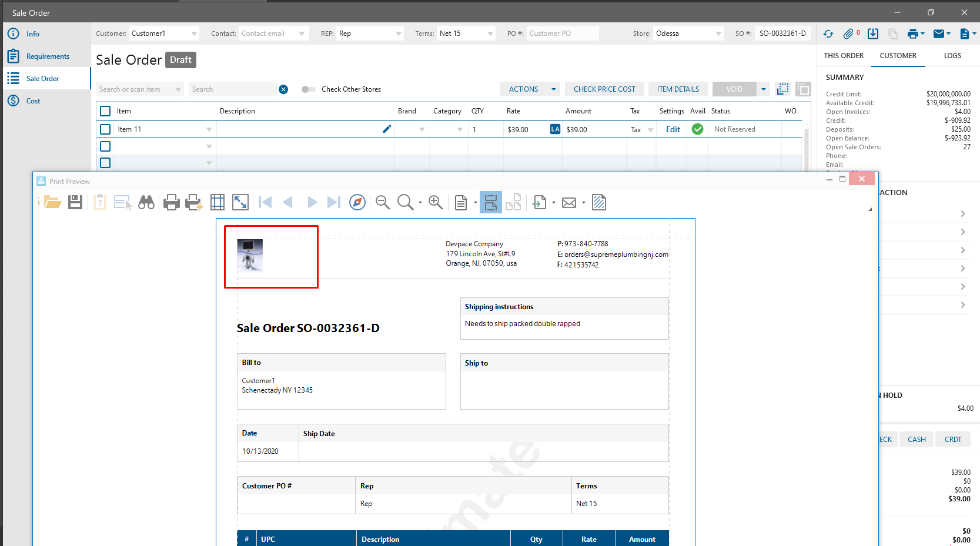Toggle the Check Other Stores switch
The width and height of the screenshot is (980, 546).
(x=308, y=89)
